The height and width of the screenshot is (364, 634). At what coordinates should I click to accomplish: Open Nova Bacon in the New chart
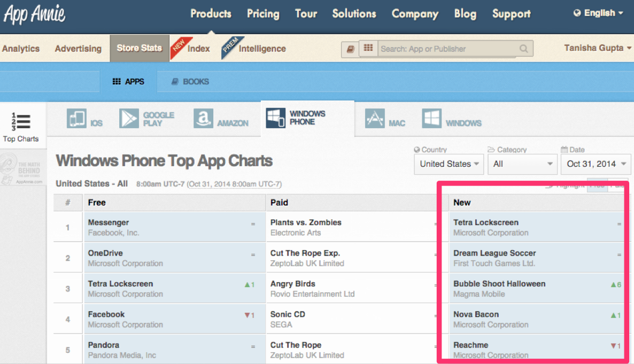coord(476,315)
